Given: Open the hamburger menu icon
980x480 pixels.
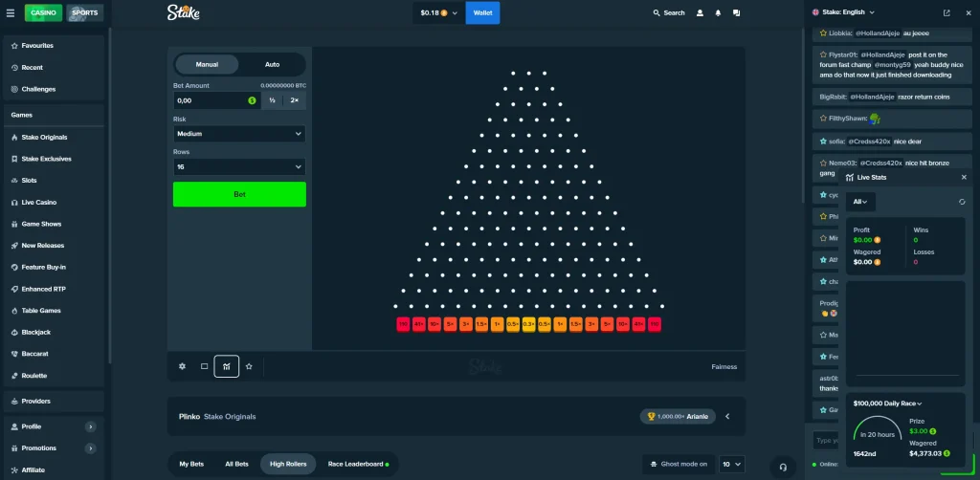Looking at the screenshot, I should tap(11, 13).
